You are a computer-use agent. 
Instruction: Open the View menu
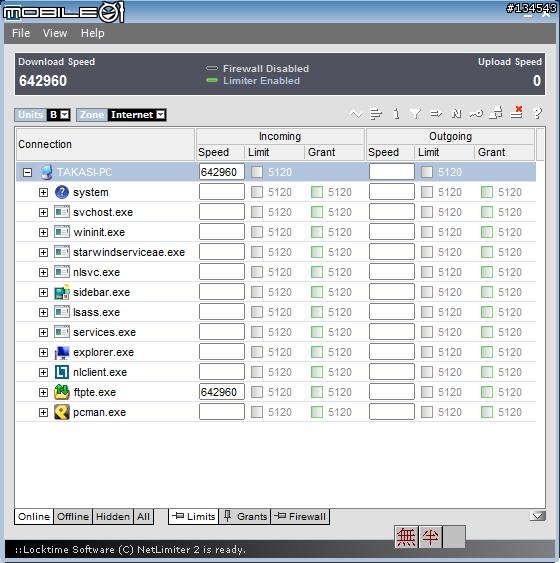(55, 33)
